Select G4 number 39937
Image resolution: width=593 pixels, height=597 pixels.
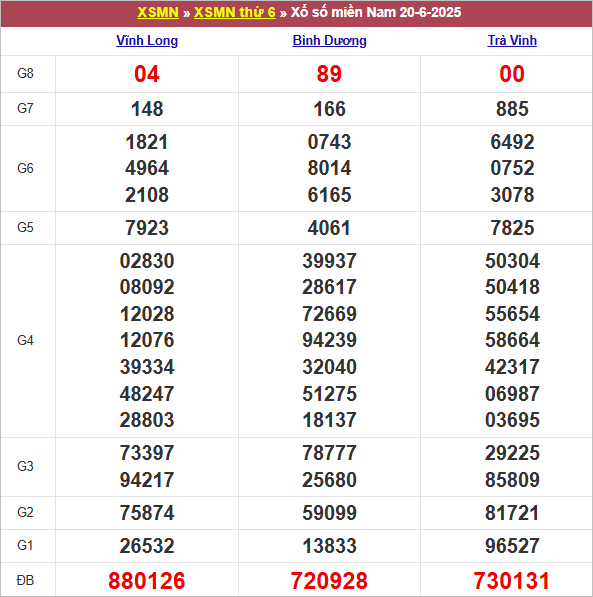pos(329,261)
